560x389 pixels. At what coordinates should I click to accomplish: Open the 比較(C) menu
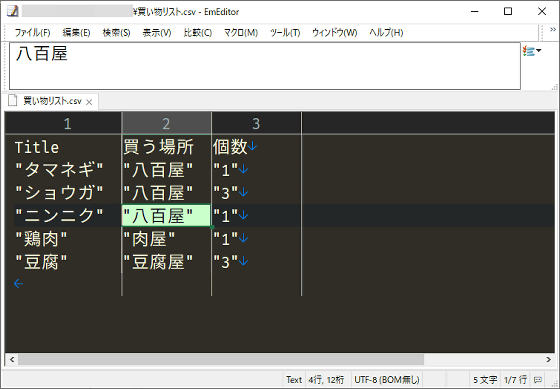click(x=198, y=33)
